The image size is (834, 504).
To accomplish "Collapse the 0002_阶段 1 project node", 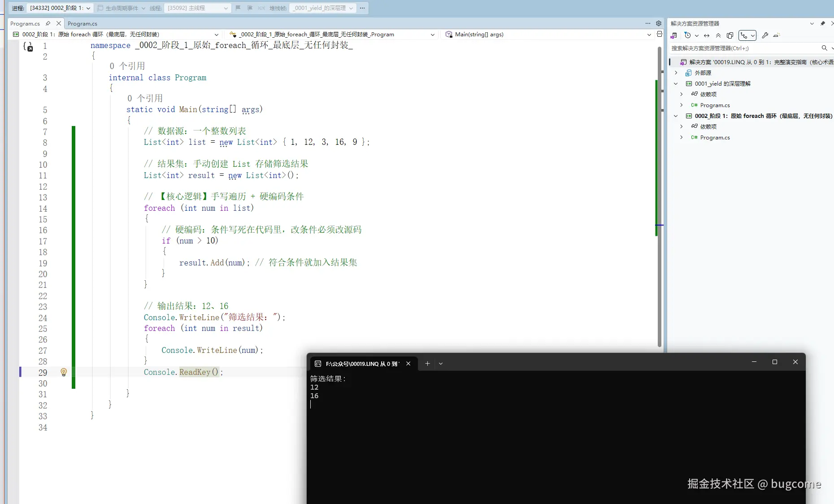I will tap(676, 116).
